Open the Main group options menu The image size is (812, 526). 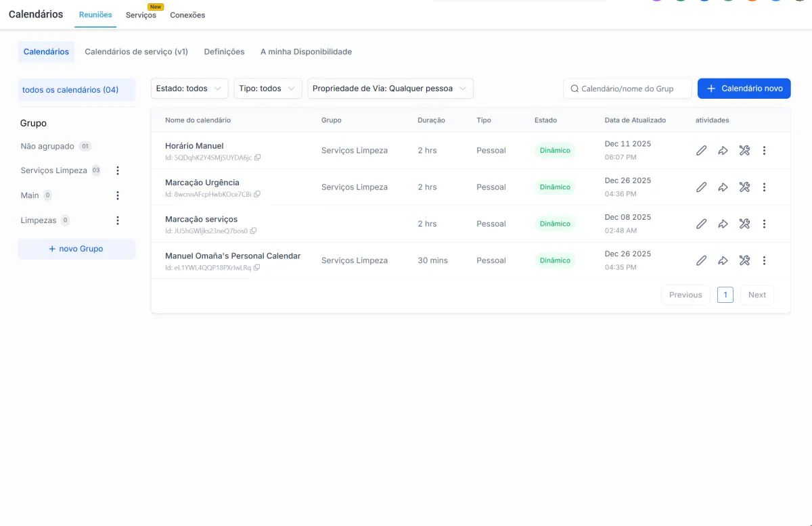pos(118,195)
